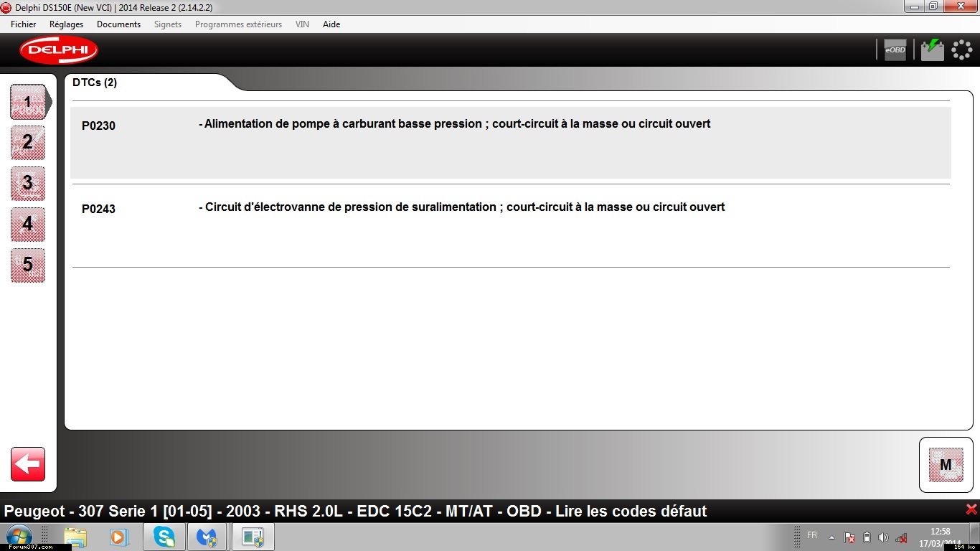Open the Fichier menu
Image resolution: width=980 pixels, height=551 pixels.
pos(24,24)
